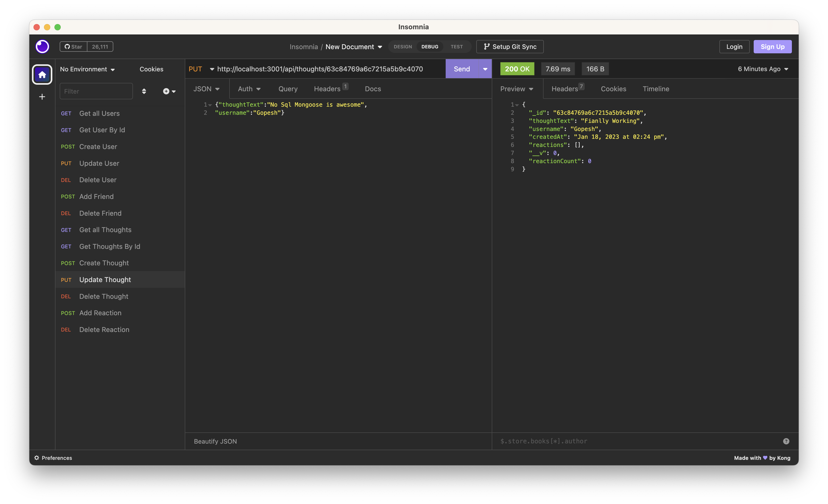Click the GitHub Star button
Screen dimensions: 828x504
point(74,47)
